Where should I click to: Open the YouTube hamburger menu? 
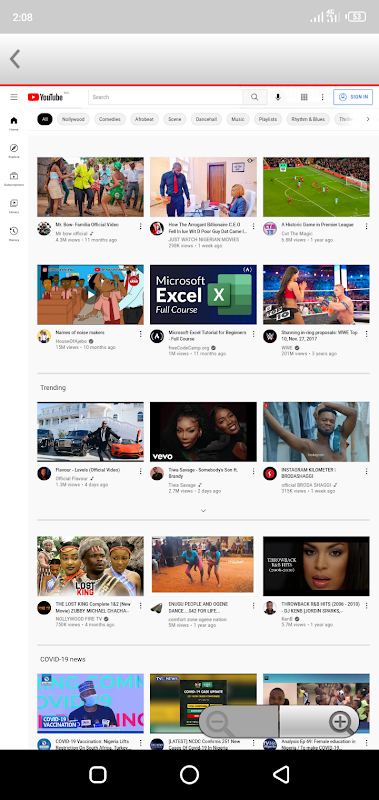pos(14,97)
